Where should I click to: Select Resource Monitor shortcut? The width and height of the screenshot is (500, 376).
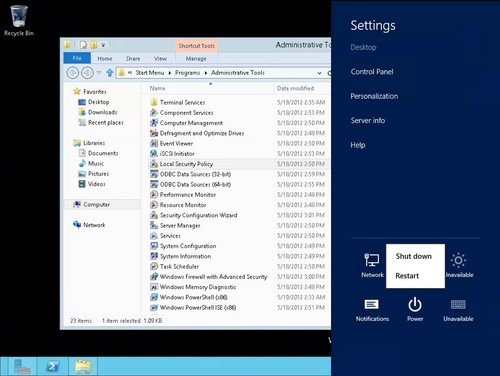click(178, 205)
